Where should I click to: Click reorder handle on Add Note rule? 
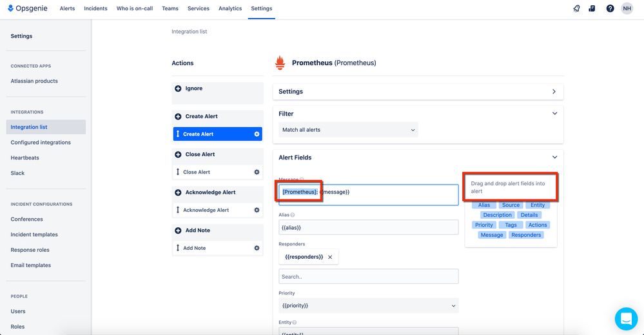(178, 248)
